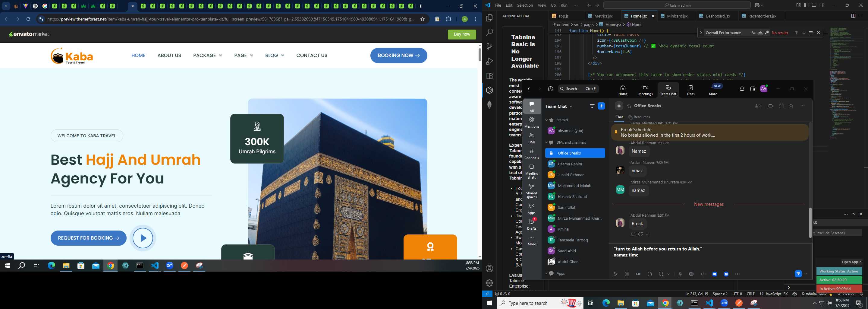
Task: Add reaction to Abdul Rehman's Break message
Action: tap(640, 234)
